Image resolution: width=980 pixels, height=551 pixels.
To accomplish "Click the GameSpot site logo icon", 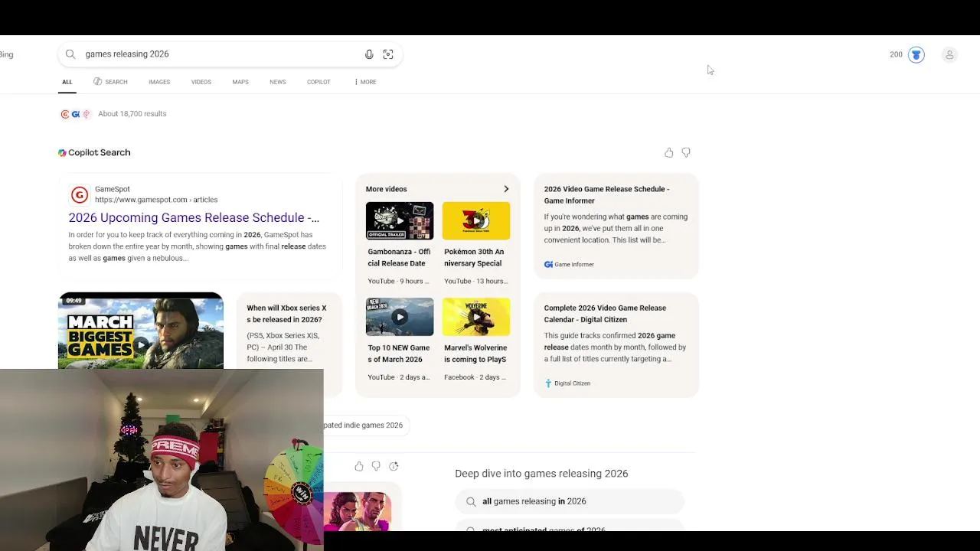I will pyautogui.click(x=79, y=194).
